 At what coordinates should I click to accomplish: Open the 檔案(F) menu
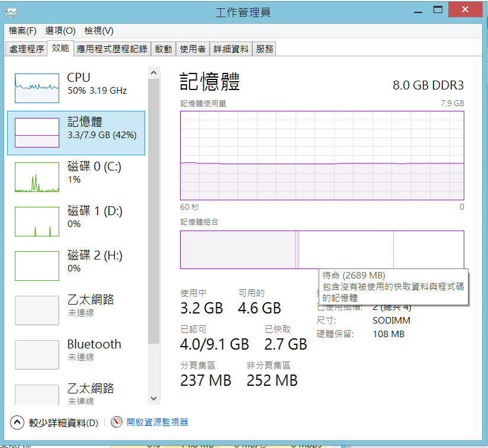pos(23,31)
